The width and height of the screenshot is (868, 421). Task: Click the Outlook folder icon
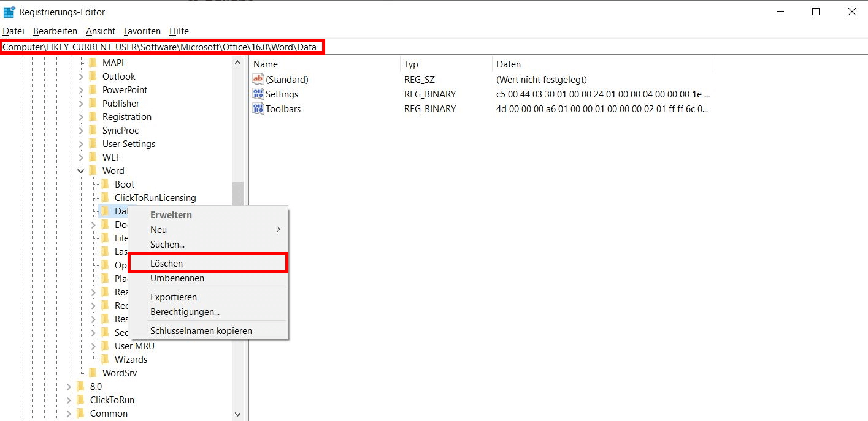pyautogui.click(x=93, y=77)
